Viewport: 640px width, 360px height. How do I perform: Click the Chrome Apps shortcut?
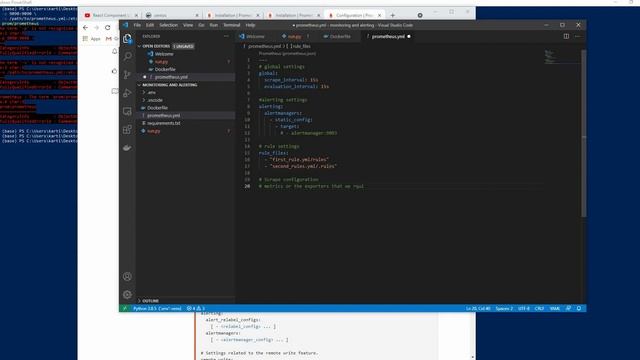[91, 39]
